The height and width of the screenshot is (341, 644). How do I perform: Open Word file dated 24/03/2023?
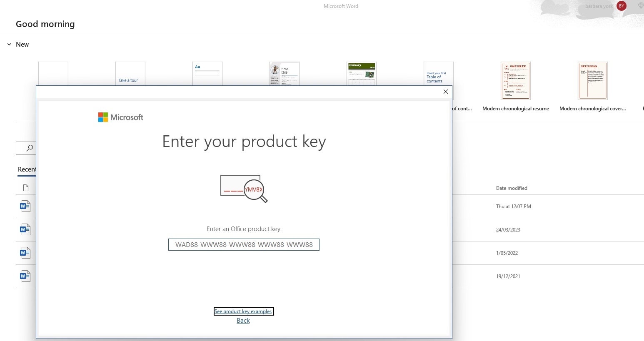25,229
